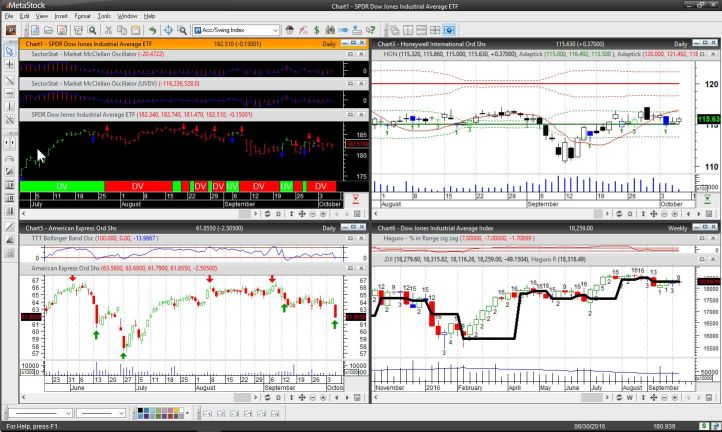This screenshot has height=432, width=722.
Task: Toggle the four-pane grid layout icon
Action: [x=435, y=30]
